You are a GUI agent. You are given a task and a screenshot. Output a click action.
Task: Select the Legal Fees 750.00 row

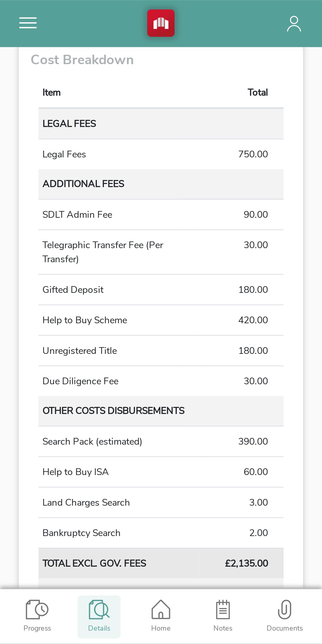pos(161,154)
